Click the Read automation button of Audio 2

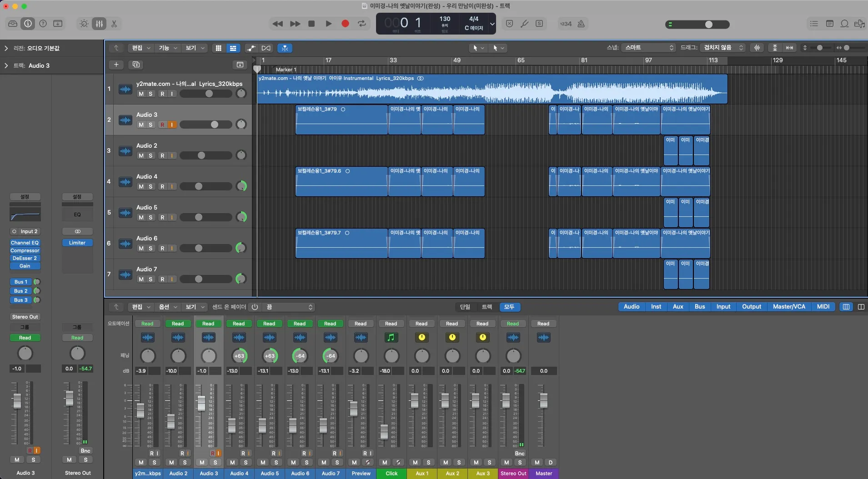pos(178,324)
